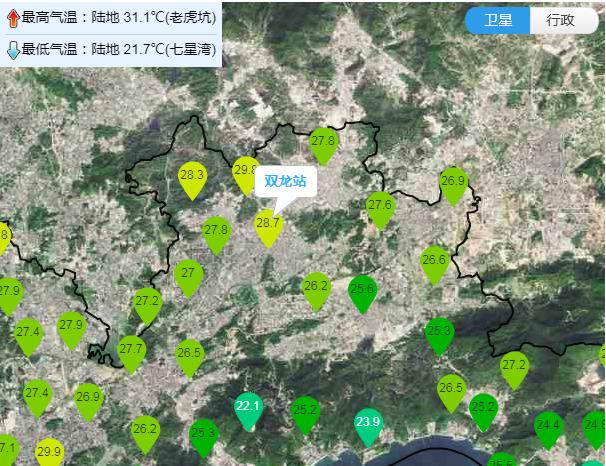Screen dimensions: 606x466
Task: Switch to 卫星 satellite map view
Action: 498,21
